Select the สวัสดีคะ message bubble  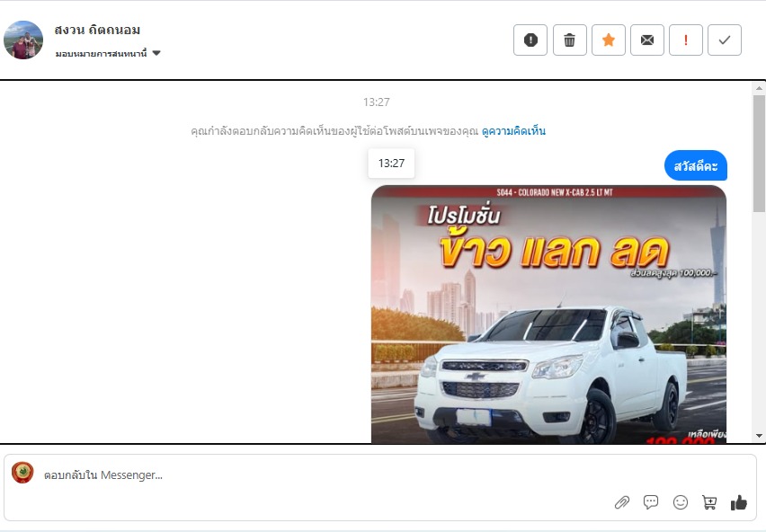pyautogui.click(x=696, y=166)
